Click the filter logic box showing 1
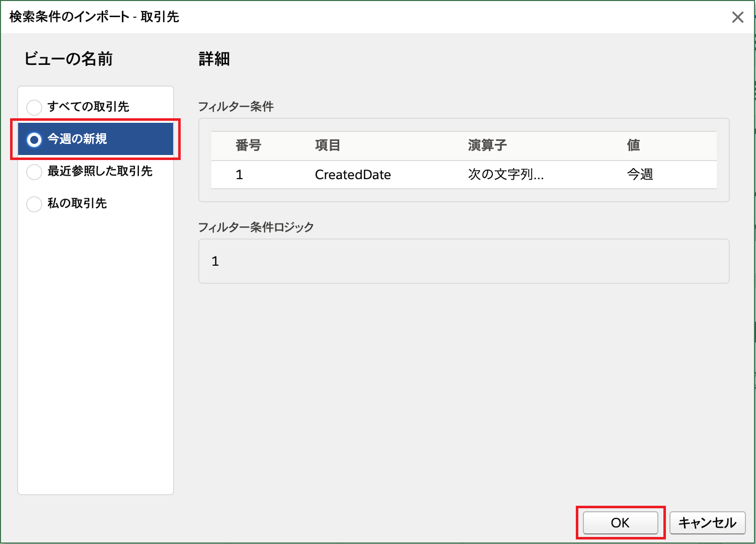 (464, 261)
